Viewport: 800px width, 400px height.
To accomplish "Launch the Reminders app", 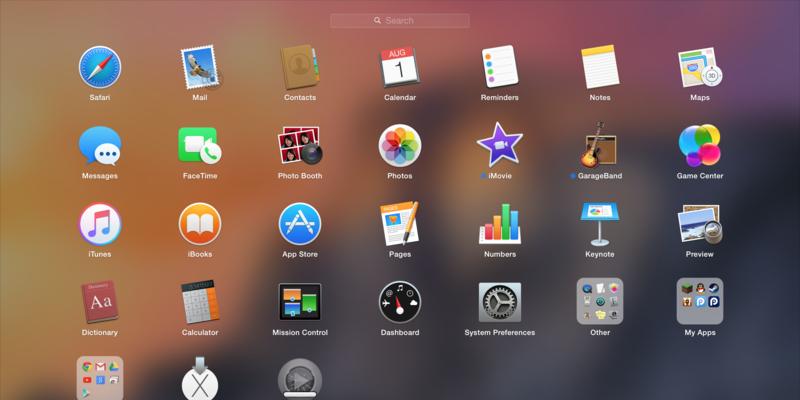I will coord(500,67).
